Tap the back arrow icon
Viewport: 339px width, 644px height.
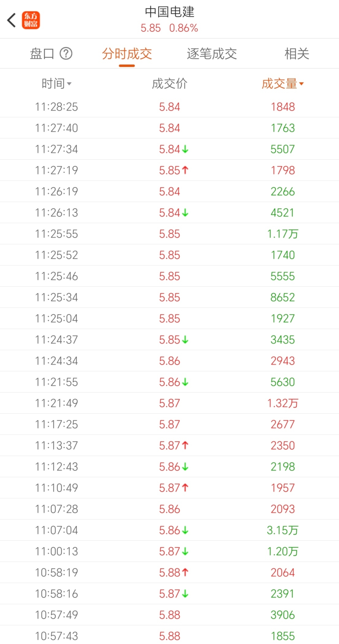click(11, 21)
